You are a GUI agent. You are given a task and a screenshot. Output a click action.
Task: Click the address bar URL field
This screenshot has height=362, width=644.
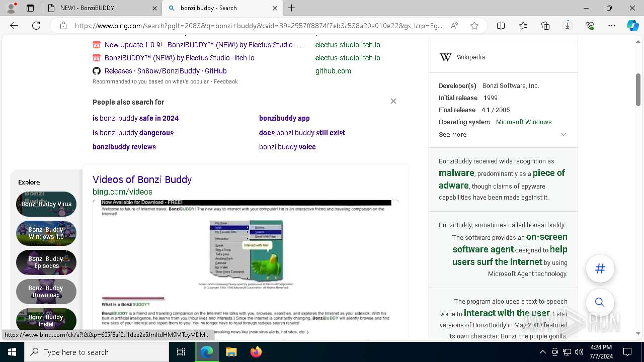259,26
